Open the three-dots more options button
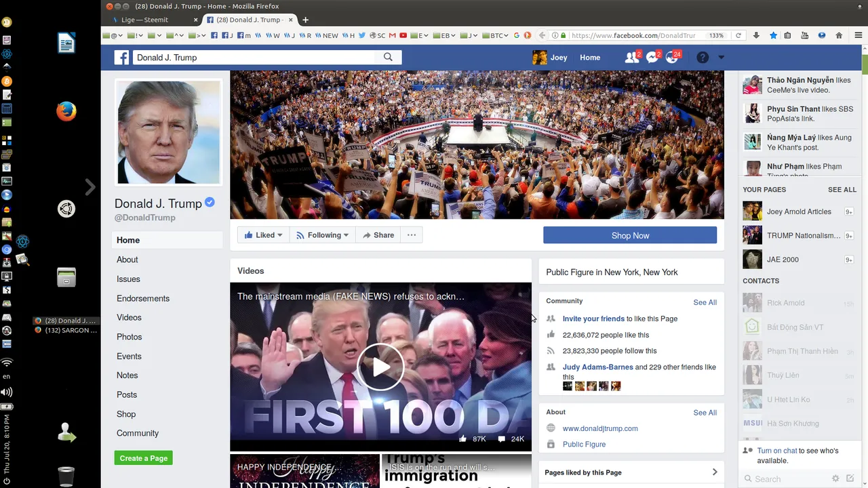This screenshot has height=488, width=868. click(412, 235)
